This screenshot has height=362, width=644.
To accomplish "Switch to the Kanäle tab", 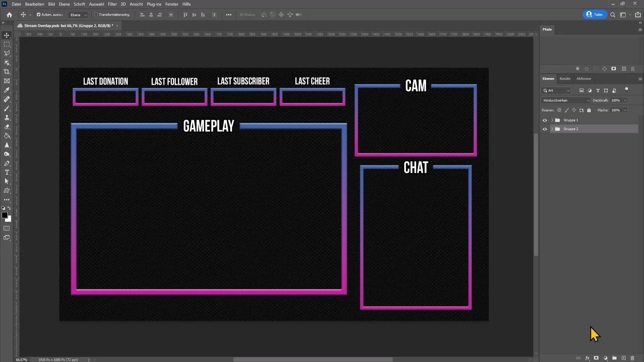I will (x=565, y=79).
